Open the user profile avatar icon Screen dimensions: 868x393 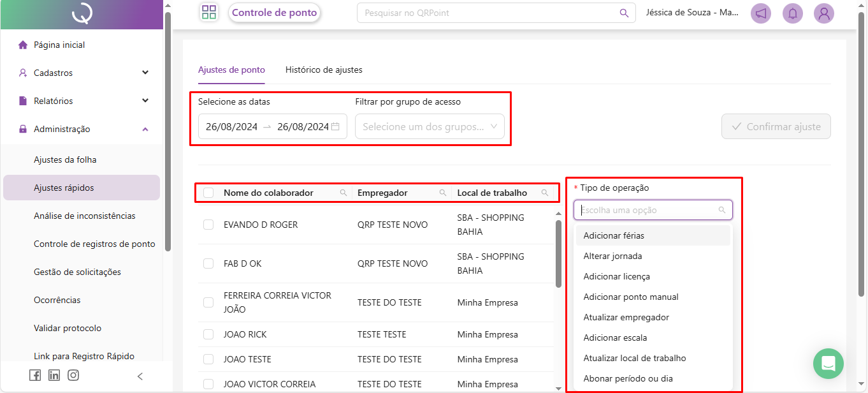[824, 13]
